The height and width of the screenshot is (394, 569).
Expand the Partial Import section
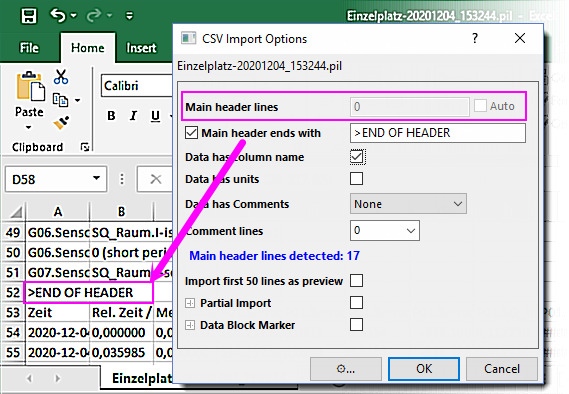(x=190, y=303)
